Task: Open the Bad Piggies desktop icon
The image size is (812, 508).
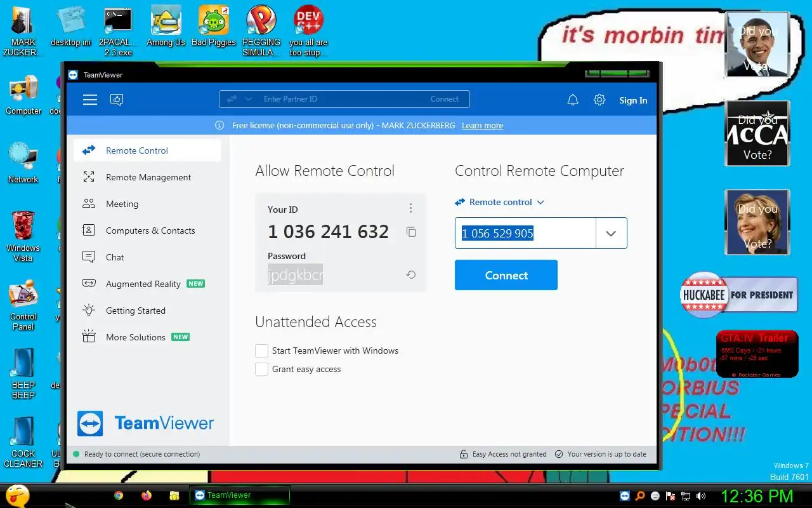Action: (x=214, y=27)
